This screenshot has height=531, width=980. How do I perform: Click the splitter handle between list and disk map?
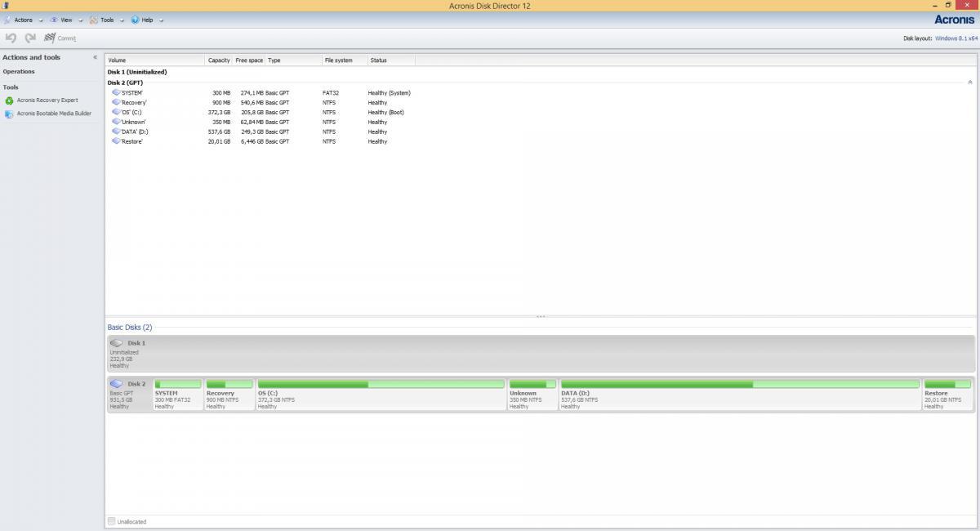coord(541,317)
